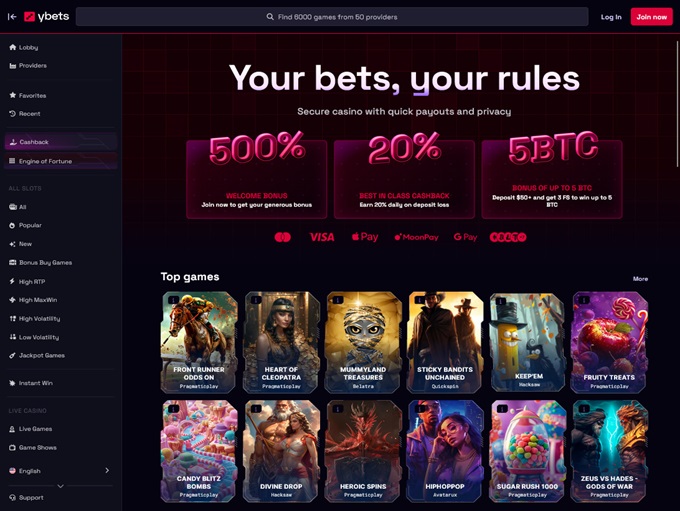Open the Cashback menu item
This screenshot has height=511, width=680.
[61, 142]
